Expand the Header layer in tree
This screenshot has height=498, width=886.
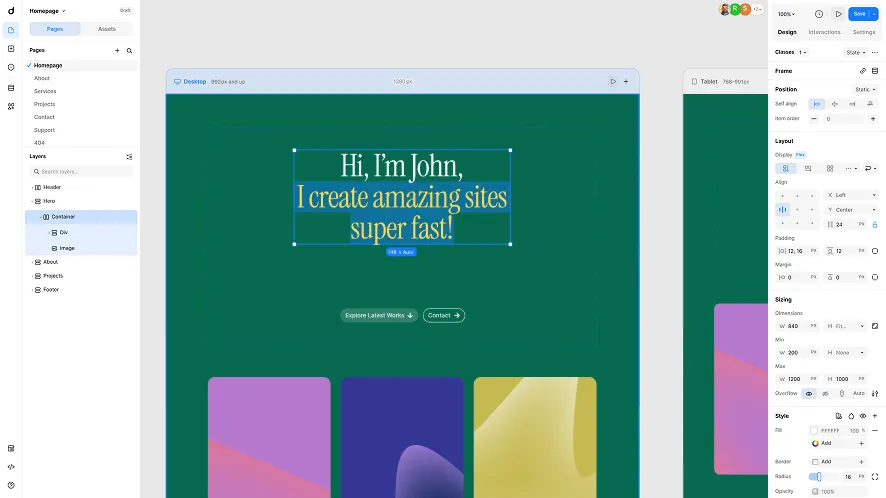[30, 187]
